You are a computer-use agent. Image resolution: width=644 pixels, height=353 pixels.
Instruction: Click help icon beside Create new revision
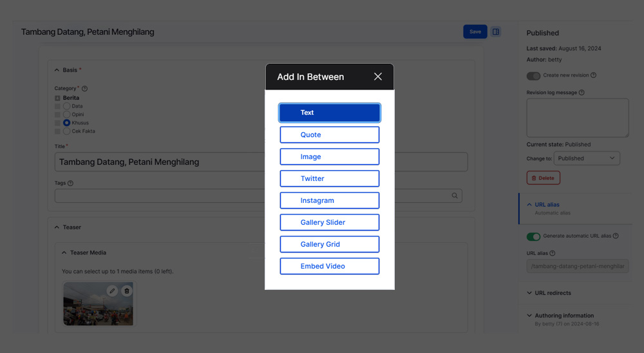593,75
